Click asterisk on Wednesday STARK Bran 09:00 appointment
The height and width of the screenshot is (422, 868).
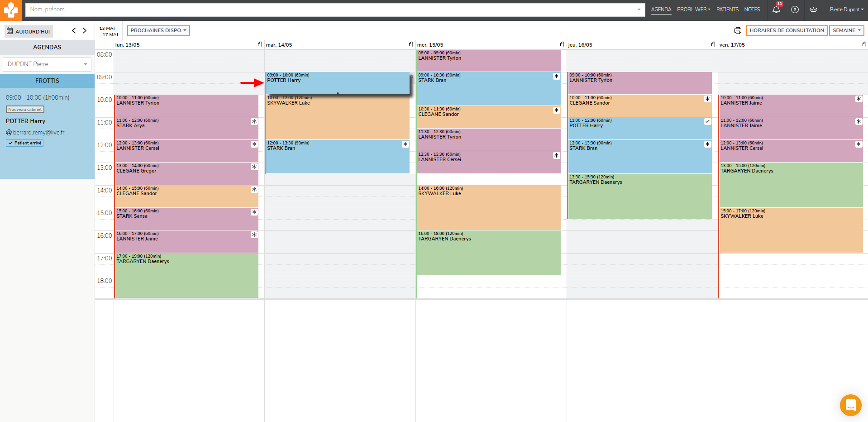click(x=556, y=77)
